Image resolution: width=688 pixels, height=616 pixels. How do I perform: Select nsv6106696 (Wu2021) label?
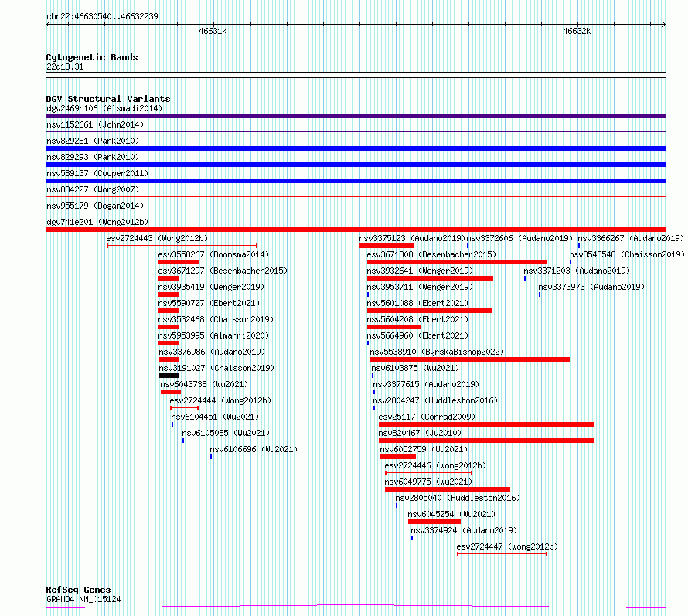click(x=254, y=449)
